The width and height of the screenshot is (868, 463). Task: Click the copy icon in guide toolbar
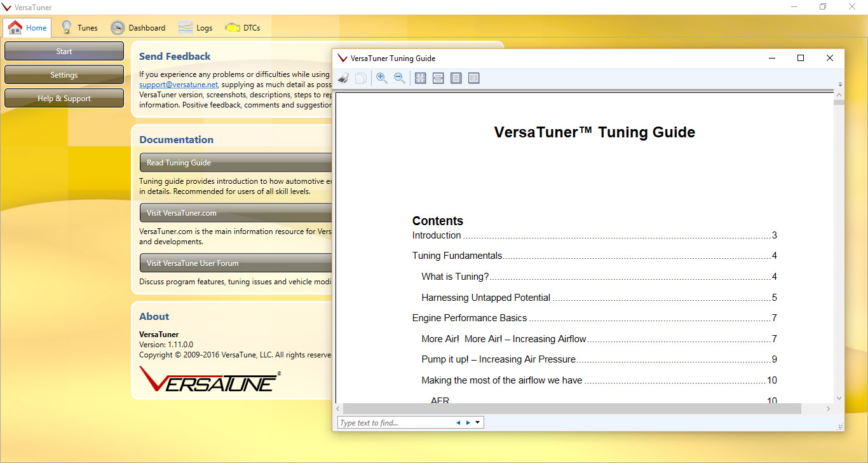pos(360,78)
